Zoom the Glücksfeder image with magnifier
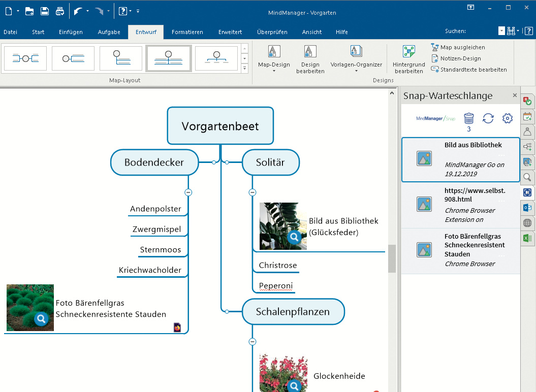536x392 pixels. 294,237
